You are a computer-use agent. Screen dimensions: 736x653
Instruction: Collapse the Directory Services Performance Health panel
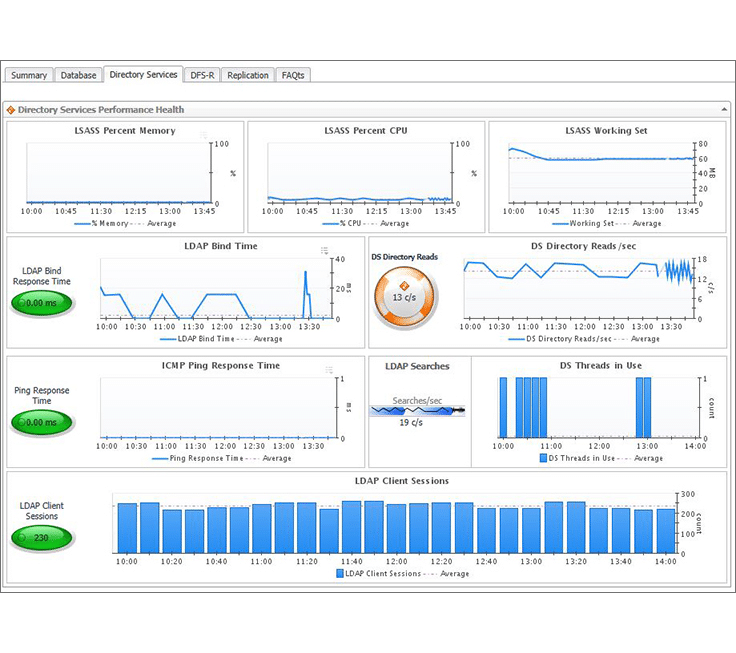point(724,110)
